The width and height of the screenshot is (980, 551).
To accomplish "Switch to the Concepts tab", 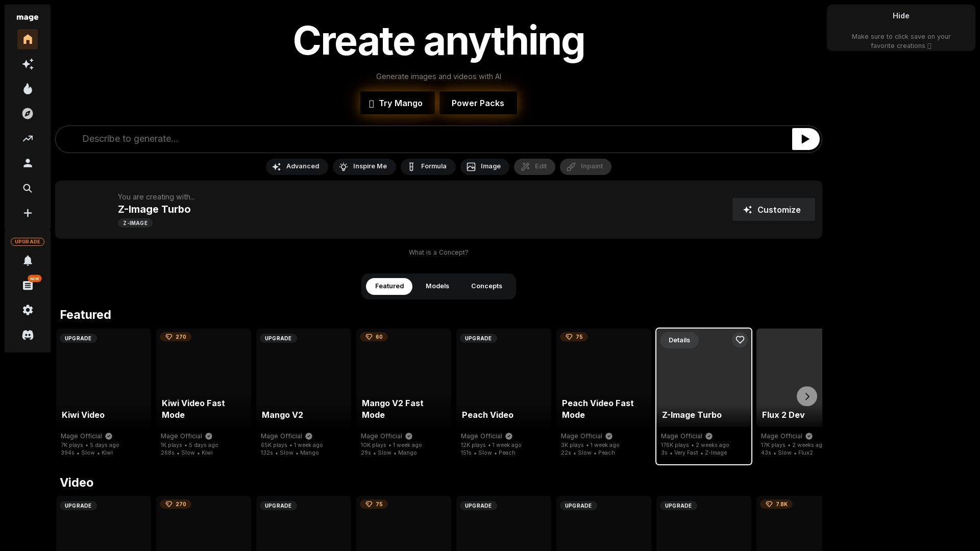I will tap(486, 286).
